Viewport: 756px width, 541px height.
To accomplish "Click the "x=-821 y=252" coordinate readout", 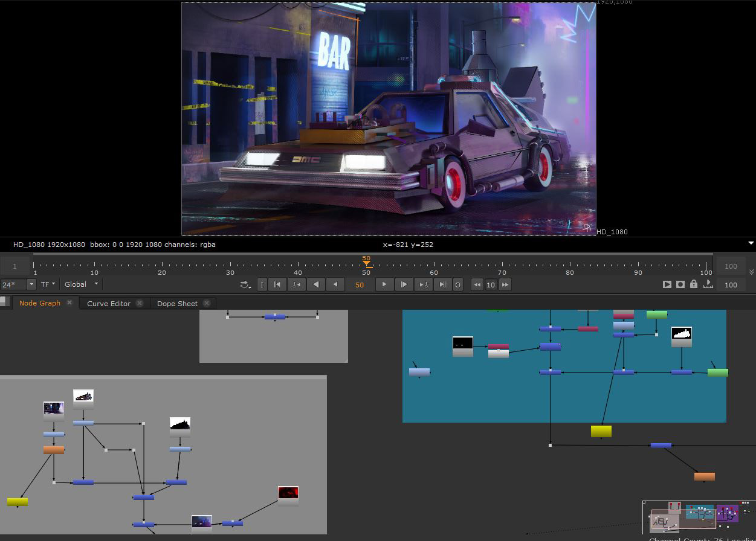I will [x=408, y=245].
